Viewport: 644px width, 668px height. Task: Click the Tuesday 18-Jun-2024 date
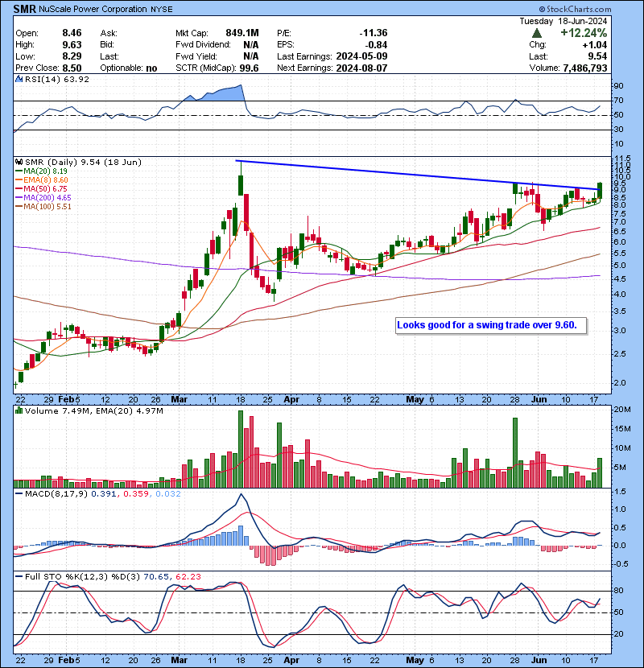pos(563,21)
